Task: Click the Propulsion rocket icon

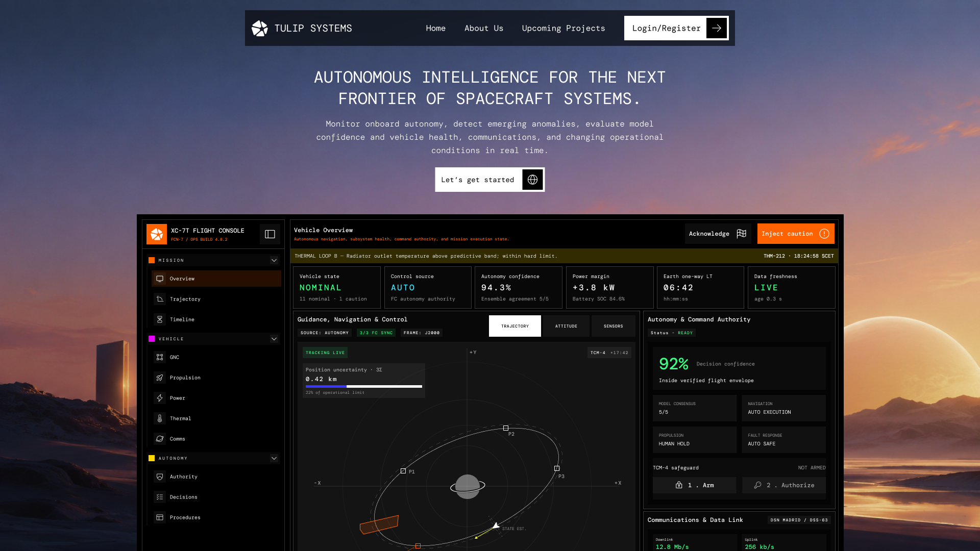Action: 160,378
